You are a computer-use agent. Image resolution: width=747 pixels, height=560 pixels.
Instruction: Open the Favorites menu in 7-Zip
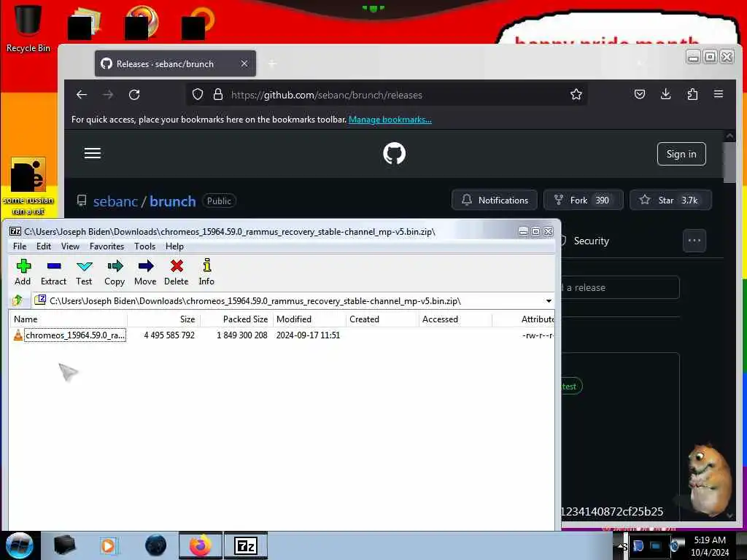tap(107, 246)
